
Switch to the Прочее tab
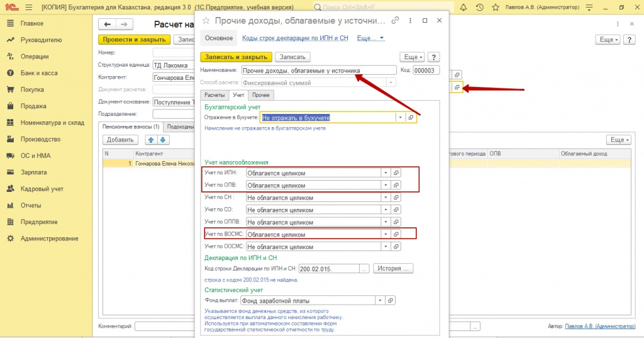(261, 95)
